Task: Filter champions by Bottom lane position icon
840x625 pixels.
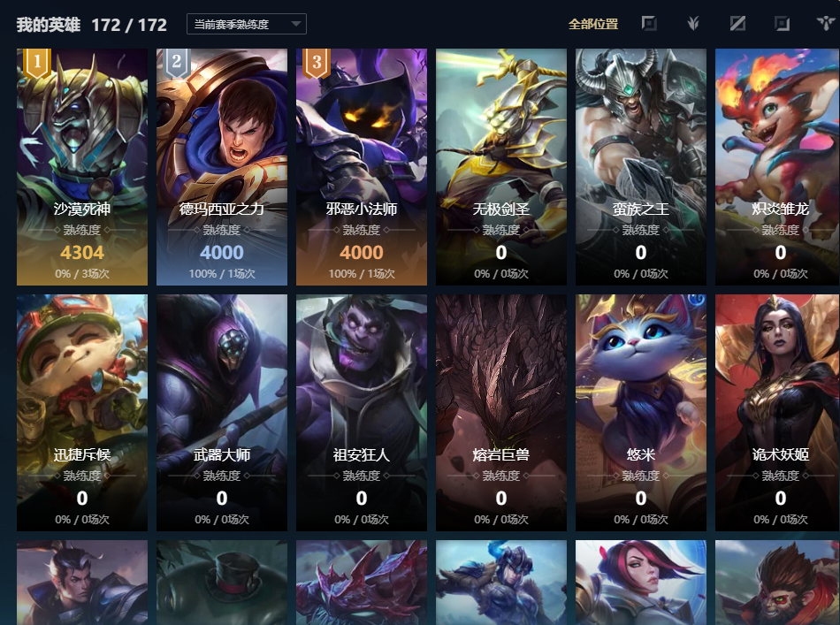Action: tap(783, 24)
